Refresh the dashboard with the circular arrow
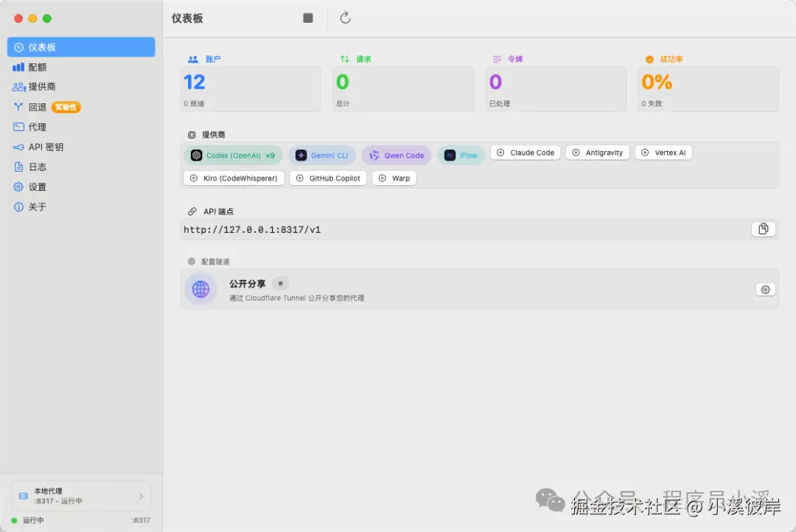 tap(345, 18)
